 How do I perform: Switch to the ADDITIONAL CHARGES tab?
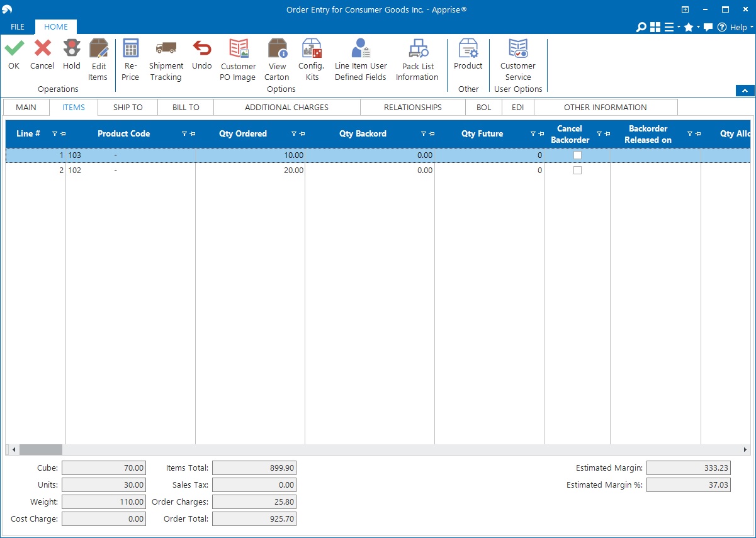286,107
